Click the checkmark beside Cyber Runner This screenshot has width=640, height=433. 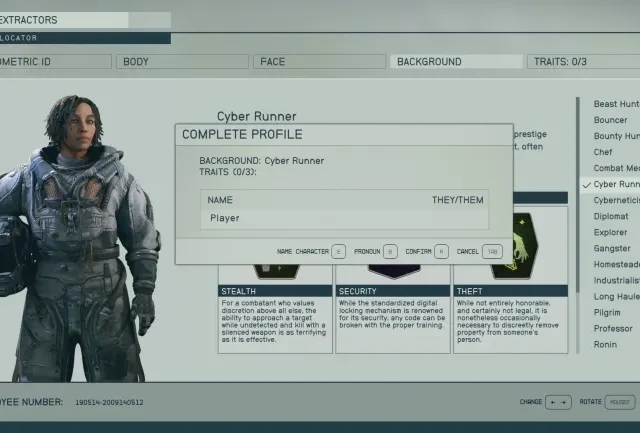[x=585, y=184]
